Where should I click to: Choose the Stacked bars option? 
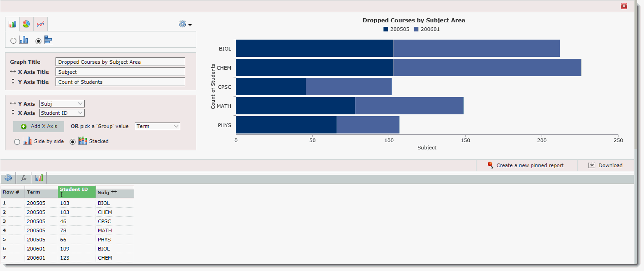[x=72, y=142]
